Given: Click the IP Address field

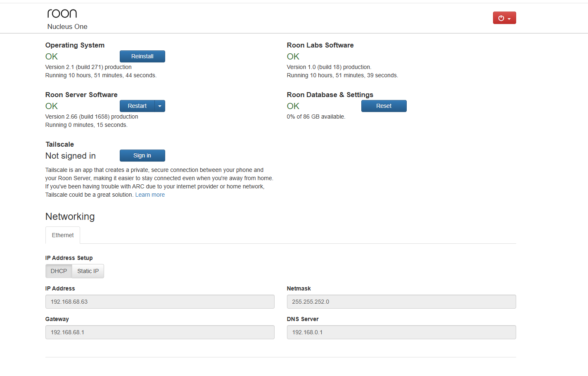Looking at the screenshot, I should [x=160, y=302].
